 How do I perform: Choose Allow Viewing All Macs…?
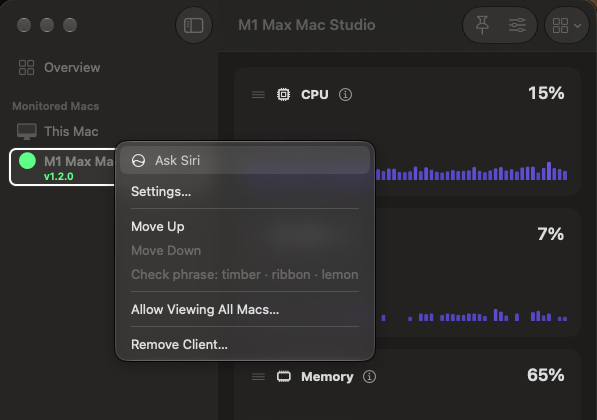[245, 309]
